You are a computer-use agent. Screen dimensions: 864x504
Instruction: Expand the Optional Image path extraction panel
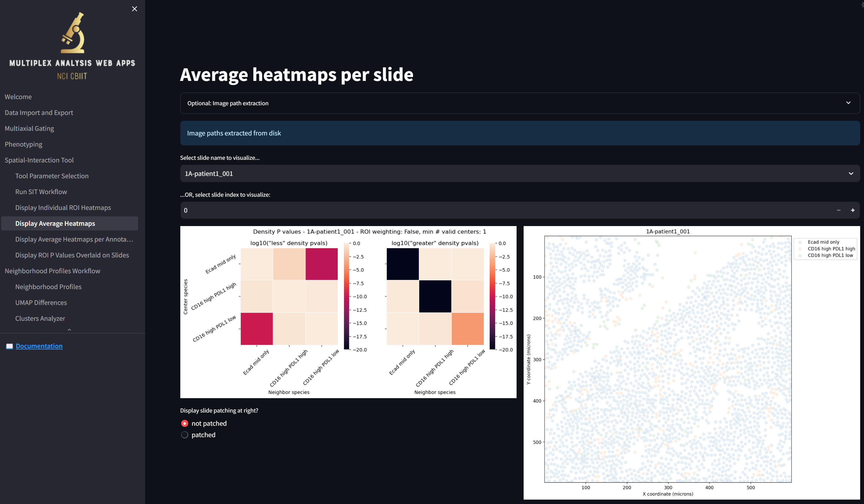coord(849,103)
